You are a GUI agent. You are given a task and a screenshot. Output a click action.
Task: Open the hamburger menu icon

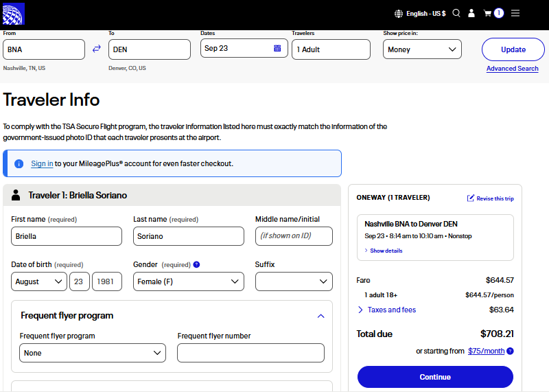515,13
